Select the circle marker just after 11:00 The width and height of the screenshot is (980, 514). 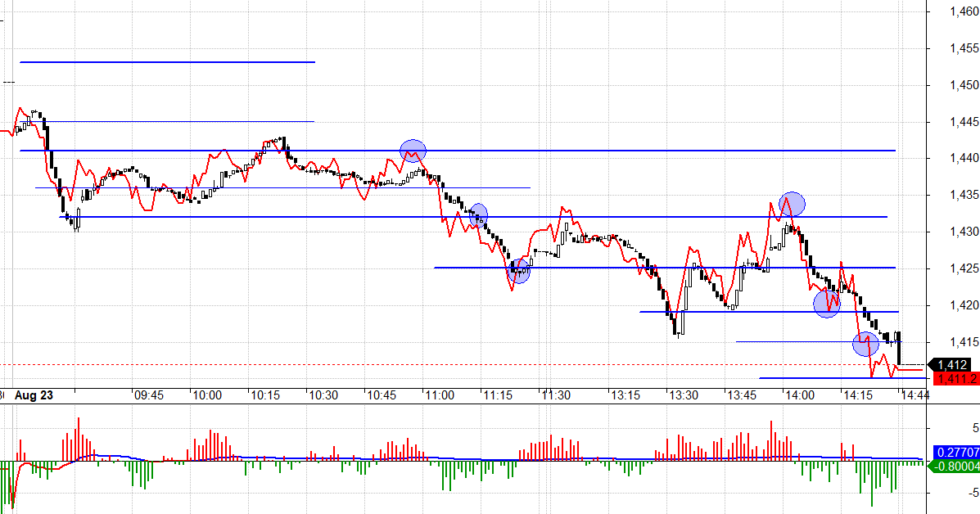pos(477,215)
